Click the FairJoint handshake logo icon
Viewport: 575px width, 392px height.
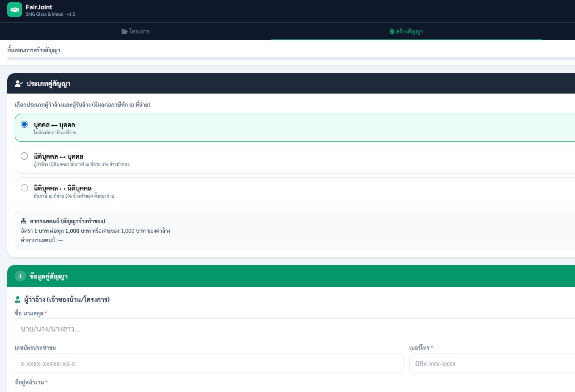pyautogui.click(x=14, y=10)
